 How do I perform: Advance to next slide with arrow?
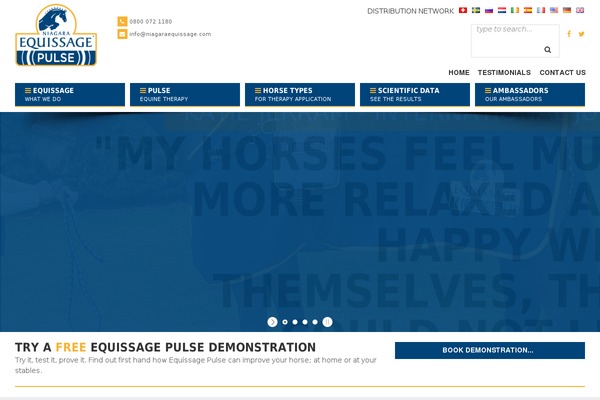pos(272,322)
